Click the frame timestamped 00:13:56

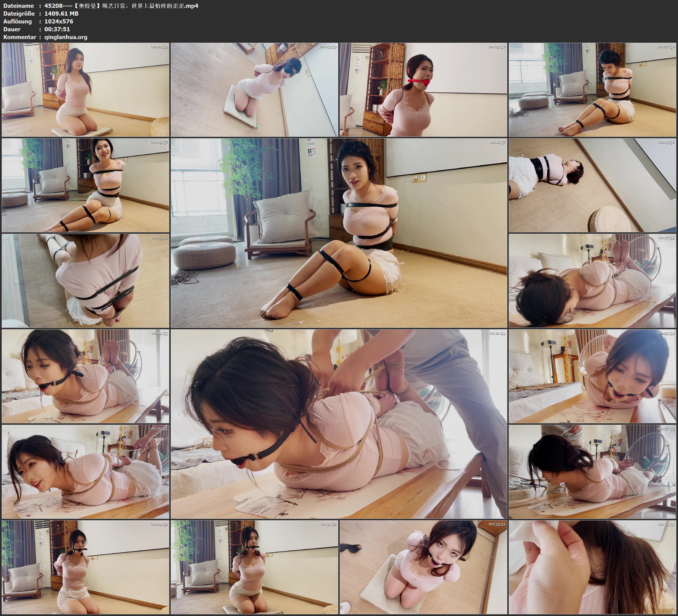pyautogui.click(x=592, y=185)
